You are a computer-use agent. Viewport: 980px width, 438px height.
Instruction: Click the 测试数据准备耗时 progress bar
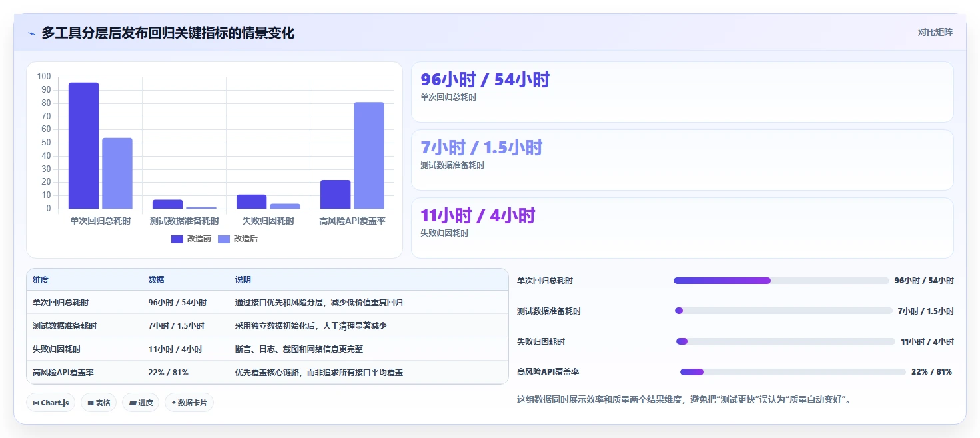coord(783,311)
